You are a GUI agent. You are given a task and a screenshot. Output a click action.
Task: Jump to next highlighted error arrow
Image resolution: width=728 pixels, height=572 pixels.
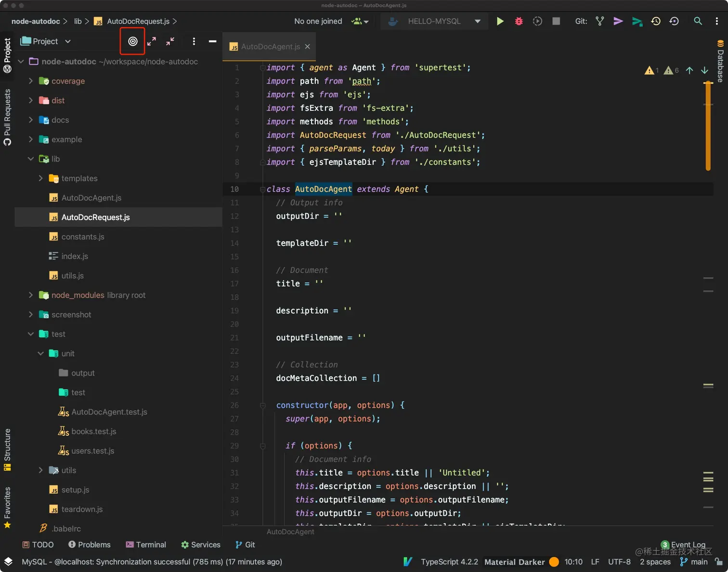click(x=704, y=70)
